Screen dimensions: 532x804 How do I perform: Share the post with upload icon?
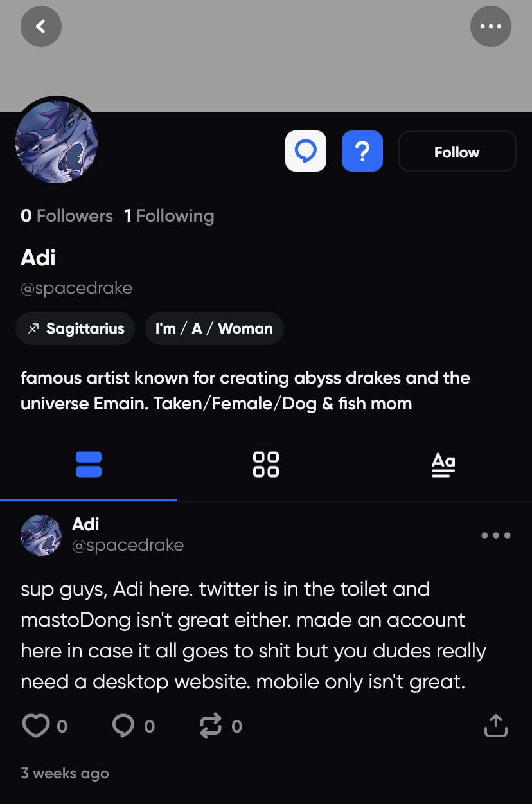point(495,725)
